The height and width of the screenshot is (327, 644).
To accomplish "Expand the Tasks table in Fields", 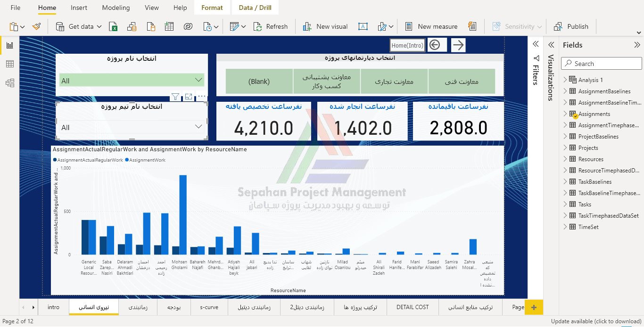I will pyautogui.click(x=565, y=204).
